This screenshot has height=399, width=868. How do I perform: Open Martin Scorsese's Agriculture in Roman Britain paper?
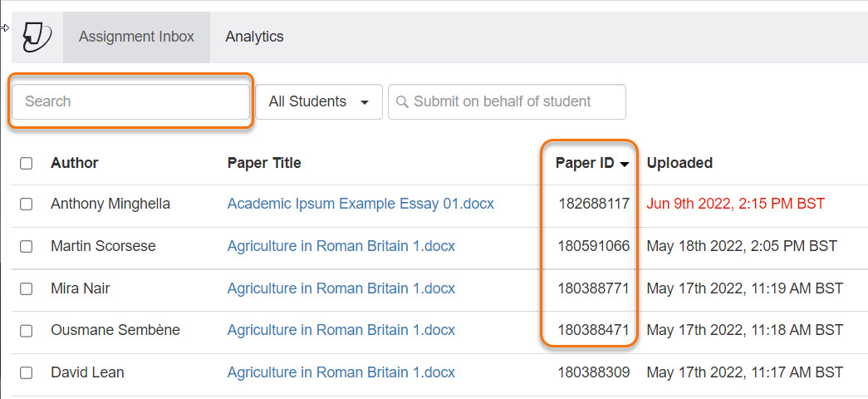(341, 246)
